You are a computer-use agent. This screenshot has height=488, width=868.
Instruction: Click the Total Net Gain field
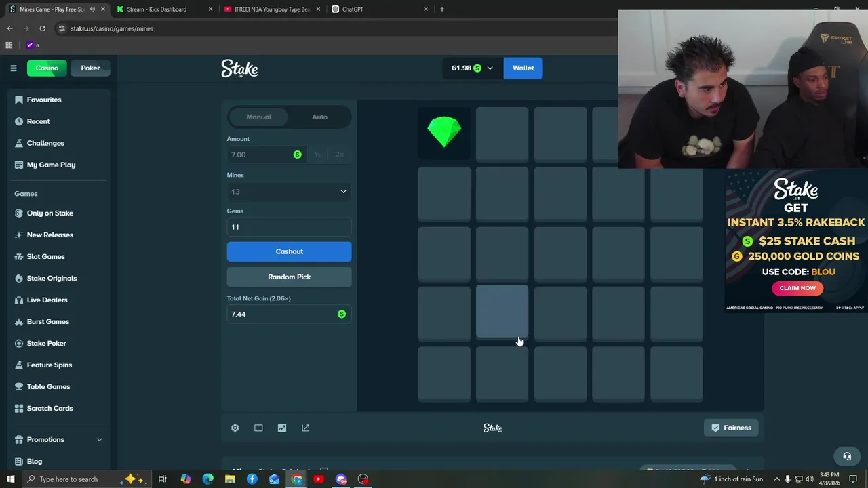(289, 314)
